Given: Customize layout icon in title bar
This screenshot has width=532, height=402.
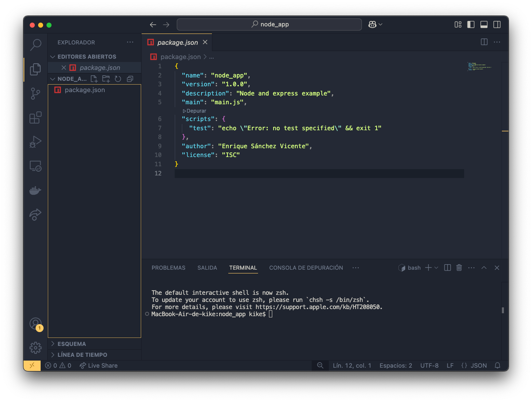Looking at the screenshot, I should click(458, 25).
